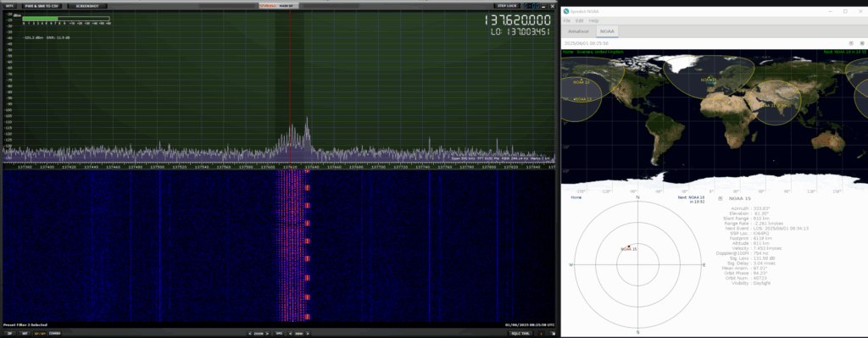Viewport: 868px width, 338px height.
Task: Open the Gpredict Help menu
Action: coord(593,20)
